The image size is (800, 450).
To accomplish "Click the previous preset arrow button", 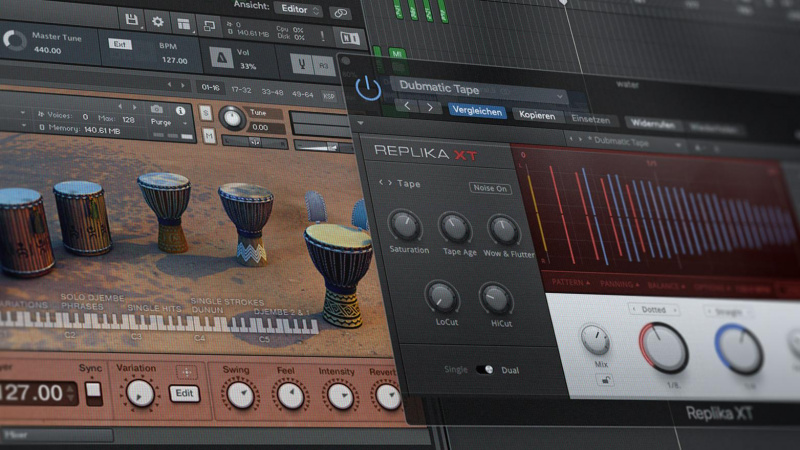I will click(407, 106).
